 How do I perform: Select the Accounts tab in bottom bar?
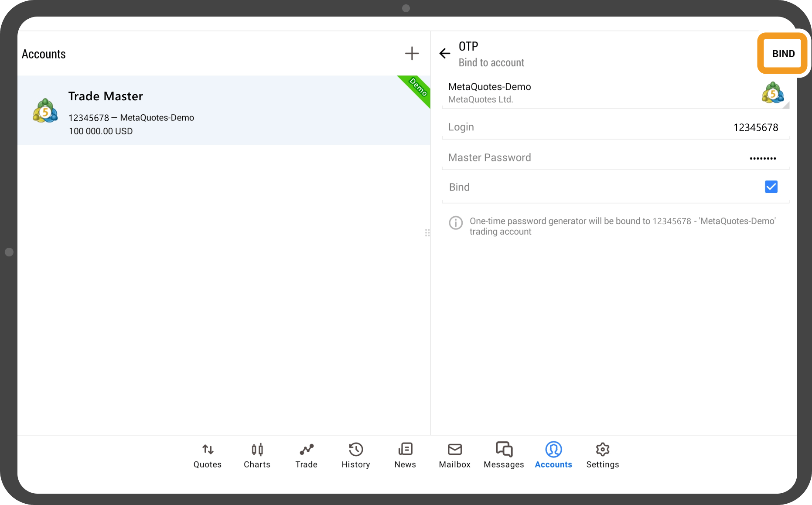pyautogui.click(x=553, y=456)
